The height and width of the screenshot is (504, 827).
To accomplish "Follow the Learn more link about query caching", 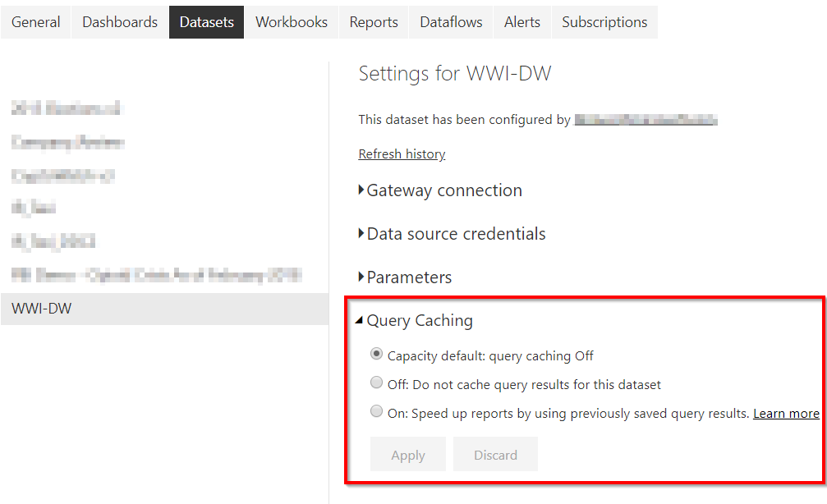I will tap(785, 413).
